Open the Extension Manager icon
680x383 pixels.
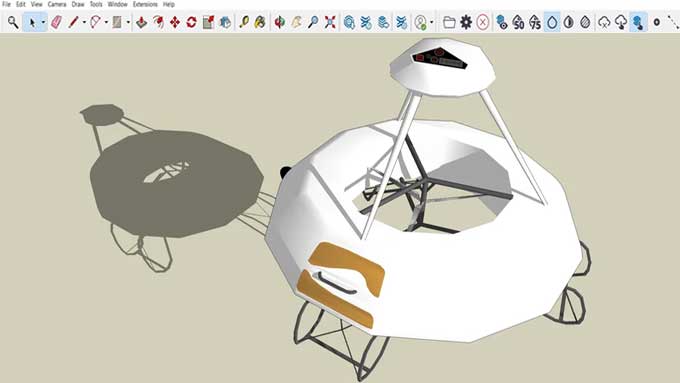click(402, 22)
